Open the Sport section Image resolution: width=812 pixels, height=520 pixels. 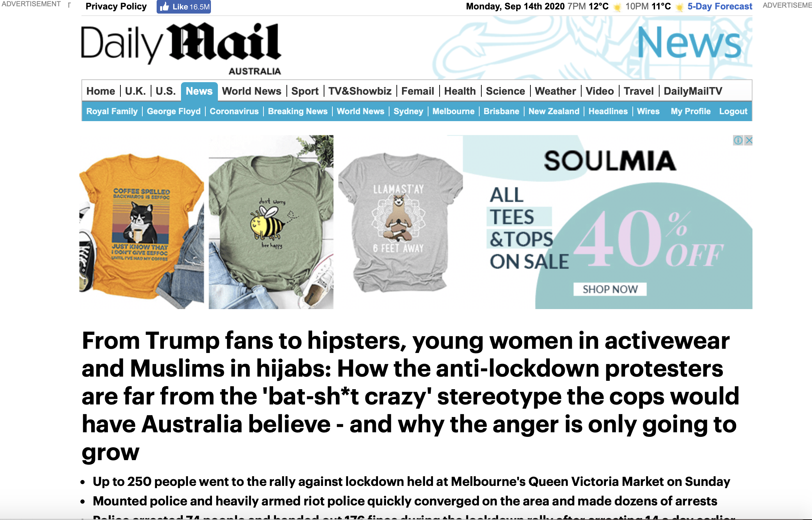click(x=305, y=91)
